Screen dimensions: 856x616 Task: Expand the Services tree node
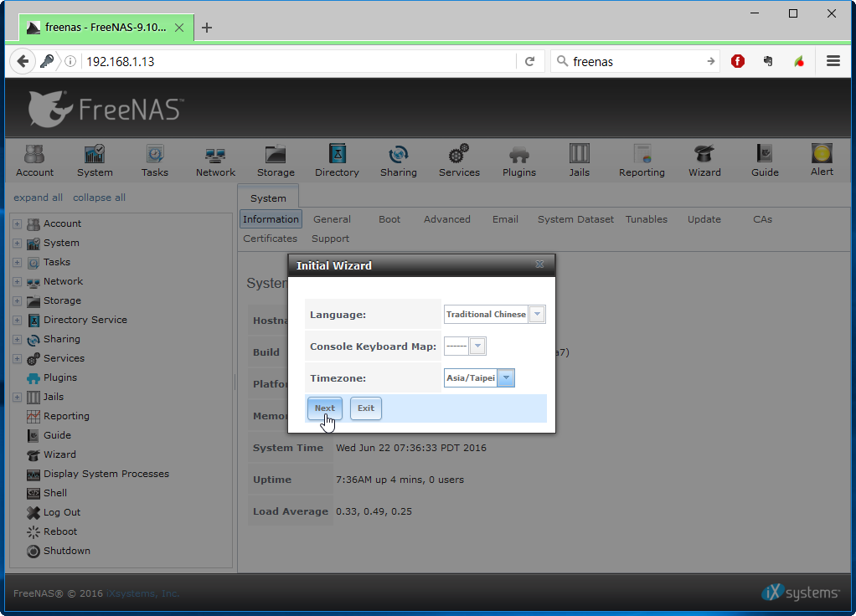click(17, 358)
